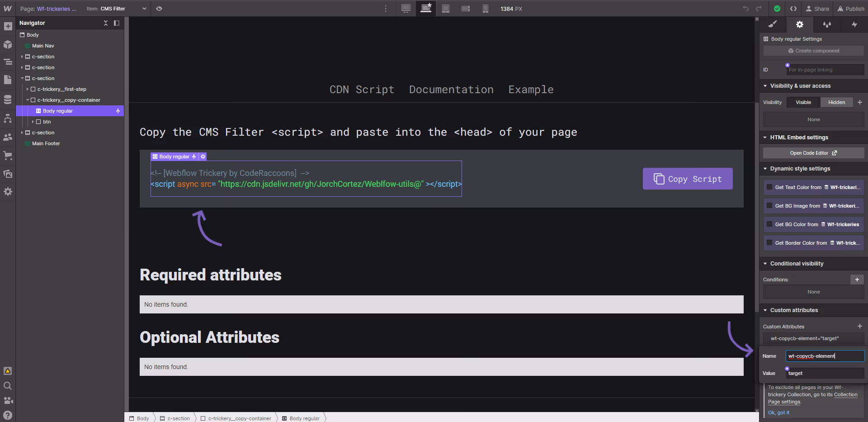Open canvas settings three-dot menu
The width and height of the screenshot is (868, 422).
pos(386,9)
